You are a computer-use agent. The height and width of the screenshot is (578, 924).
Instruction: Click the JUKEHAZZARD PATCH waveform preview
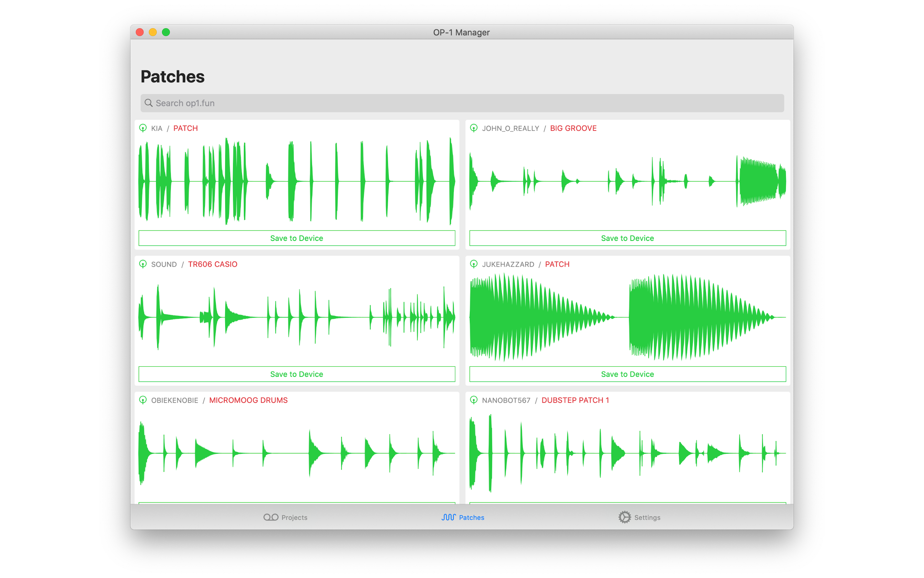(x=627, y=317)
